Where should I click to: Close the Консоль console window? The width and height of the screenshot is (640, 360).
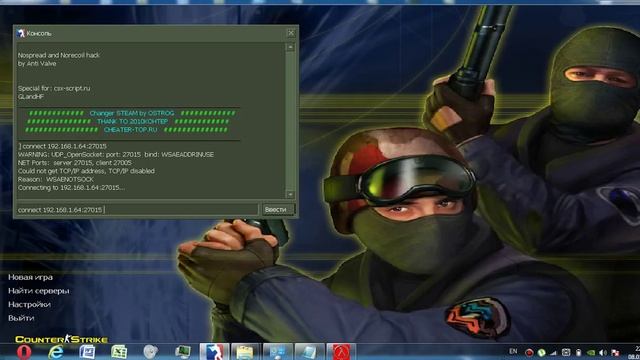(291, 33)
